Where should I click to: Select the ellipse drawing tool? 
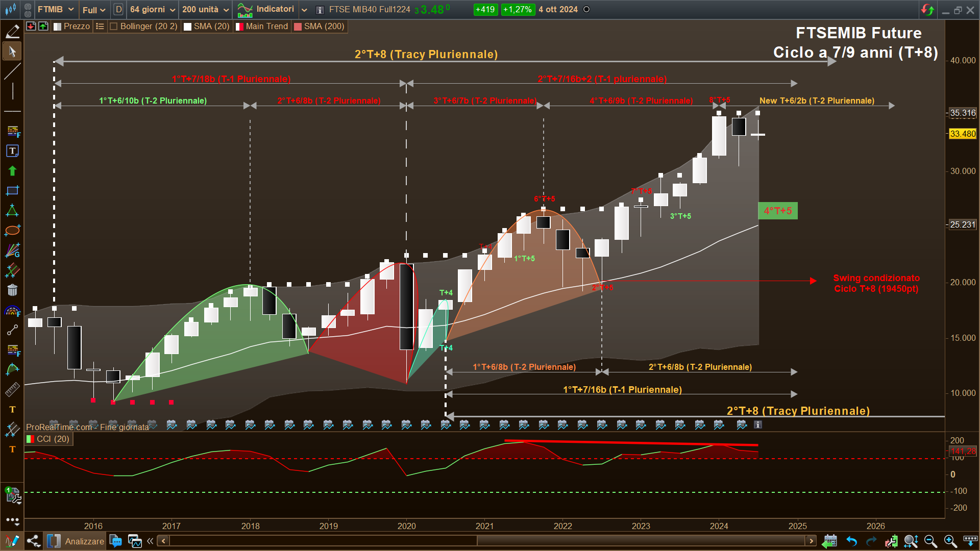[12, 231]
